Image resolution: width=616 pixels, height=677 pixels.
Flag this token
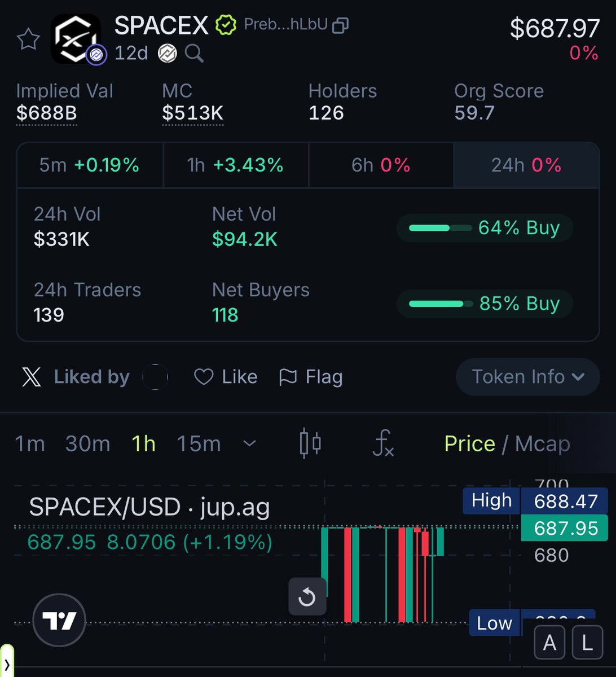pos(311,377)
